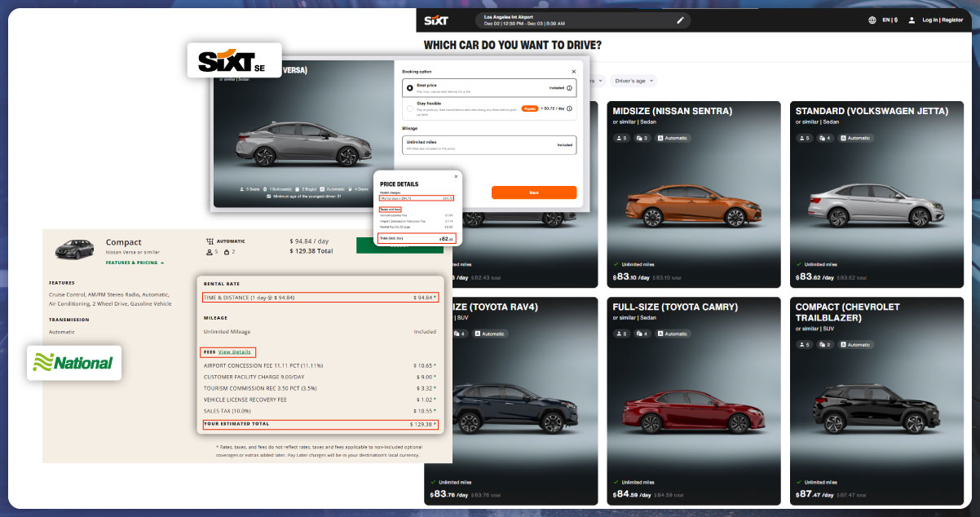
Task: Click the seats icon on the Nissan Sentra card
Action: pos(618,138)
